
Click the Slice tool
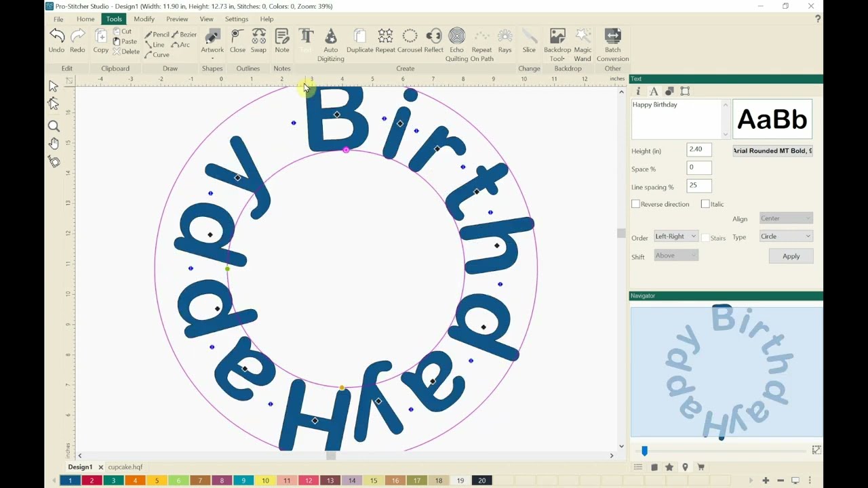tap(529, 41)
